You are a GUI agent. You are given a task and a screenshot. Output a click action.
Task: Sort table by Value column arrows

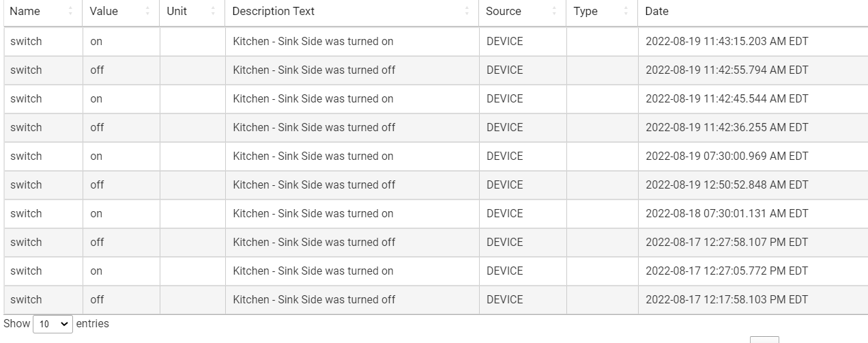148,11
